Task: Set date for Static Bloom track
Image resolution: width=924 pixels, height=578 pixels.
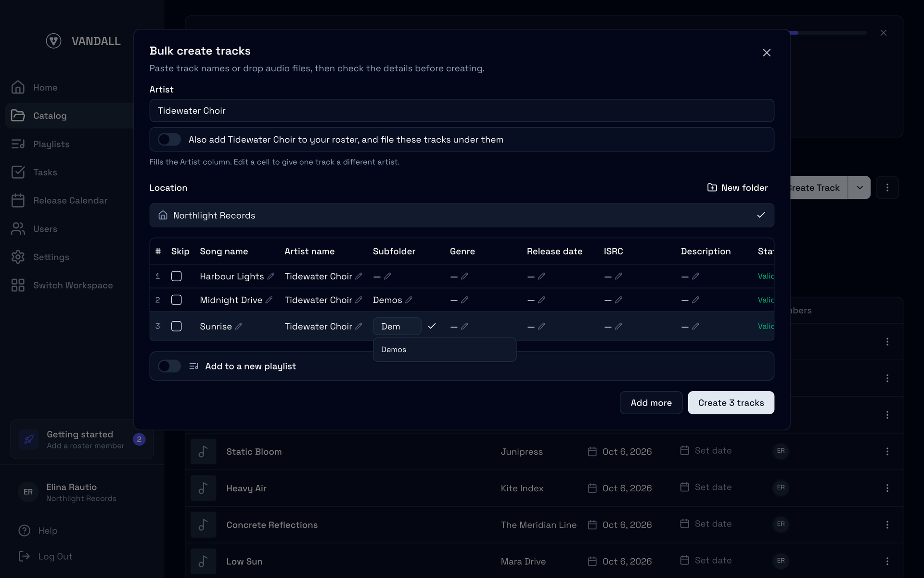Action: (x=706, y=450)
